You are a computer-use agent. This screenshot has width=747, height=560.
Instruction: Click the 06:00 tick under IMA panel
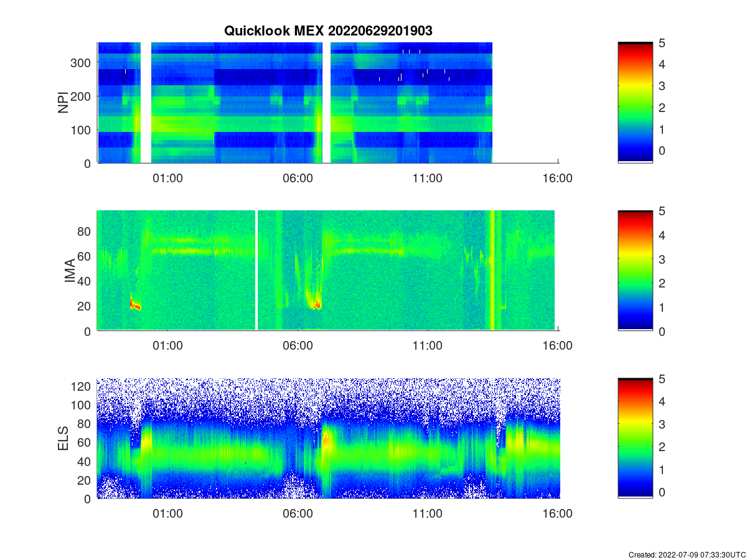tap(298, 346)
